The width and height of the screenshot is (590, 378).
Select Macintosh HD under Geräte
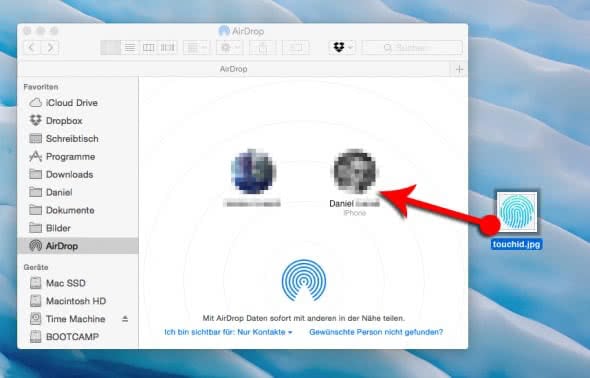click(78, 301)
